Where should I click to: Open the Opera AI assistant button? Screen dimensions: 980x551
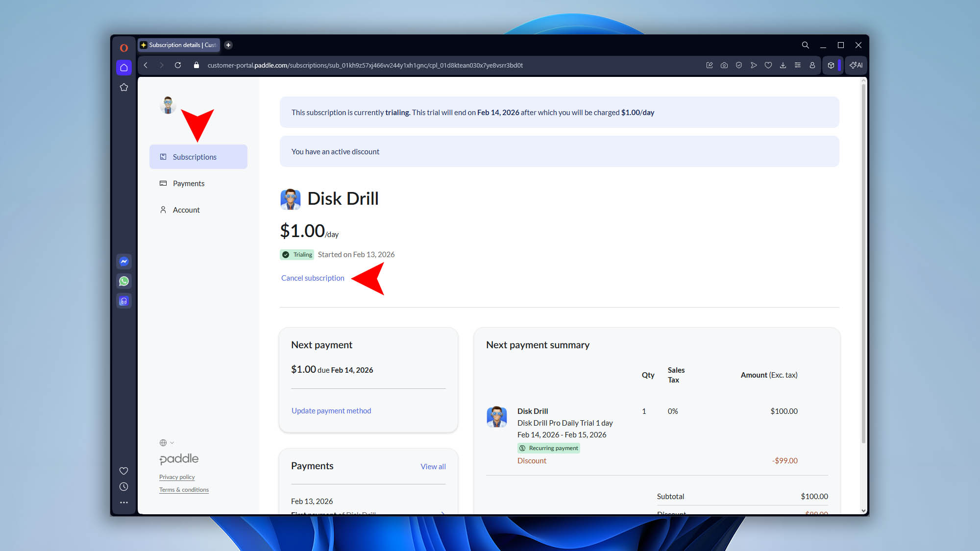(x=856, y=65)
